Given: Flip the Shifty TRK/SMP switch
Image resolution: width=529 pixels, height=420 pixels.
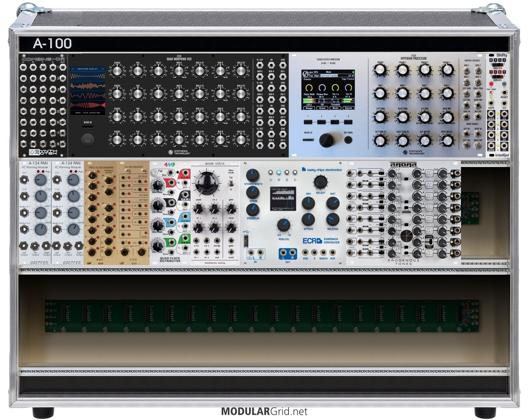Looking at the screenshot, I should 491,93.
